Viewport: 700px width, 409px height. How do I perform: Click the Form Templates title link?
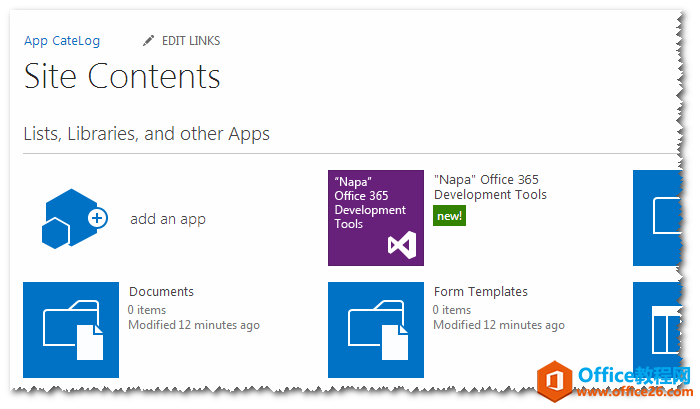click(481, 292)
